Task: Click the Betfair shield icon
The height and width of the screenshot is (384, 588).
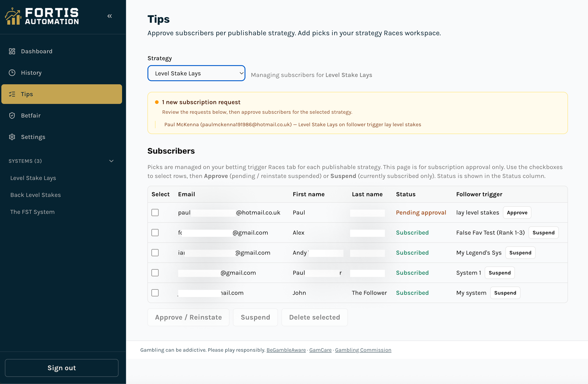Action: [x=12, y=116]
